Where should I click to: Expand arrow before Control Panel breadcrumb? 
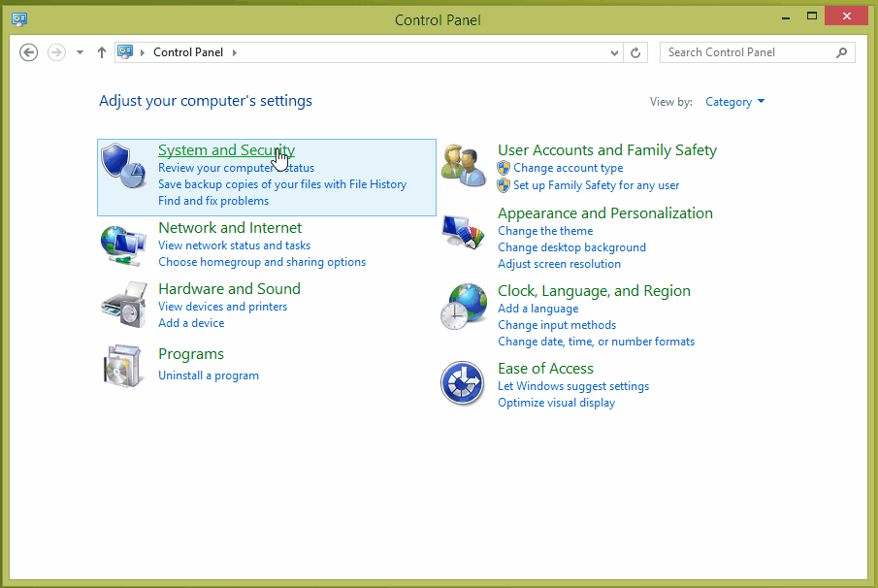pyautogui.click(x=143, y=52)
